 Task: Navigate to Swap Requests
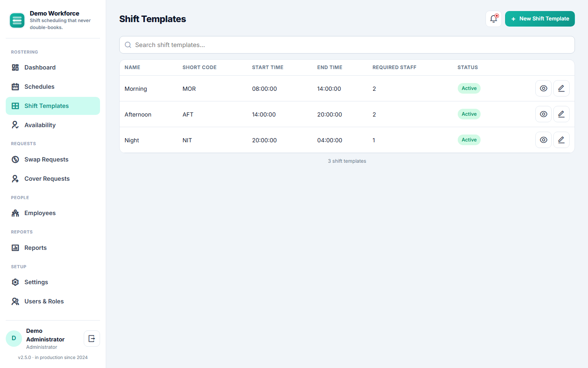tap(53, 159)
